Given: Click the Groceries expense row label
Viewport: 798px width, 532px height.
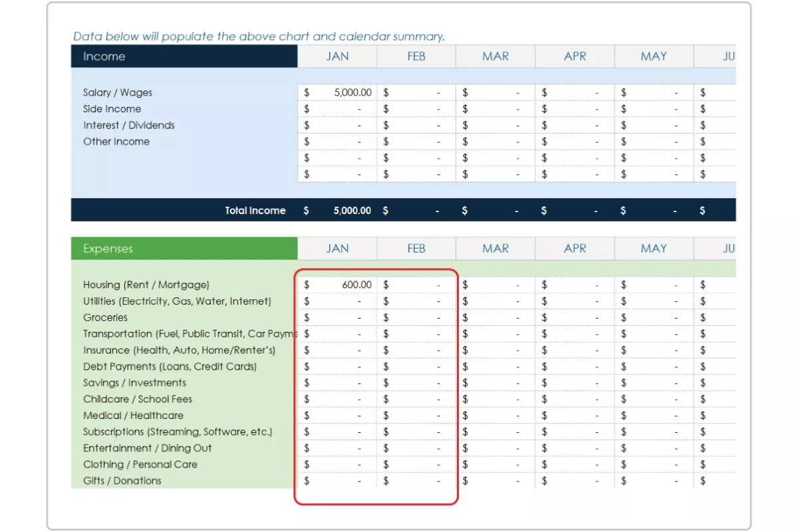Looking at the screenshot, I should (x=105, y=317).
